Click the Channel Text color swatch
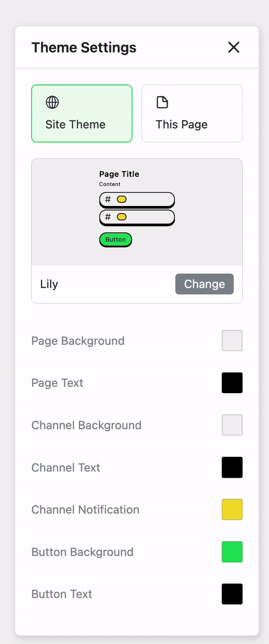269x644 pixels. click(232, 468)
